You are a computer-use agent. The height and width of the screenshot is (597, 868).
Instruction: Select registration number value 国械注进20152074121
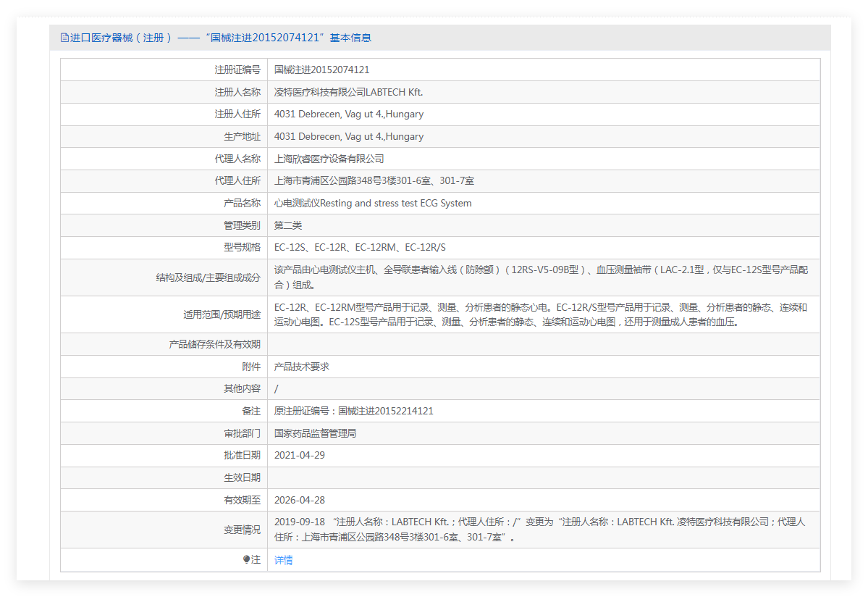point(321,70)
